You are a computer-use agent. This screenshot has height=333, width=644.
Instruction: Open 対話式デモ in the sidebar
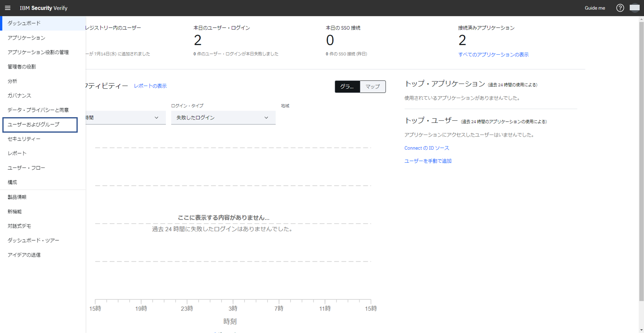[43, 226]
